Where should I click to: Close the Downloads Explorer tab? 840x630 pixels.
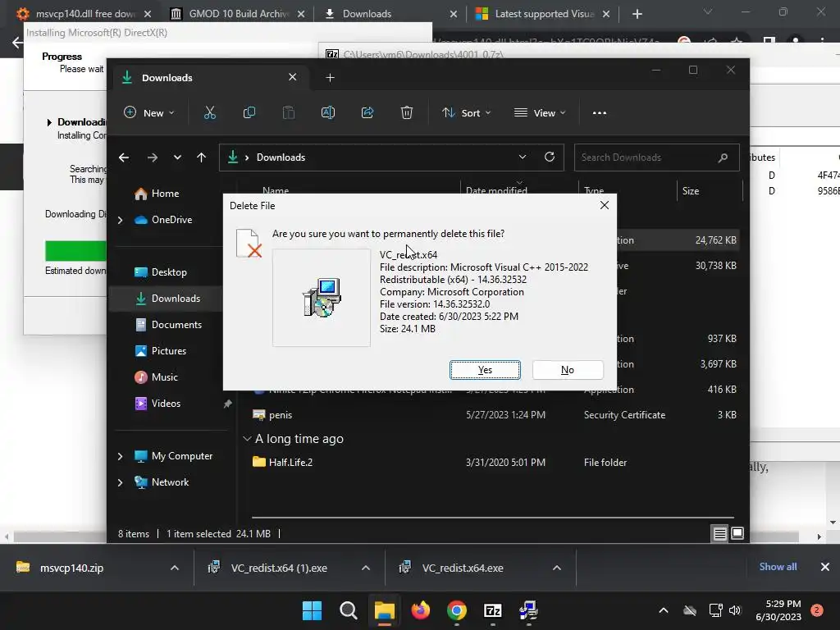pos(293,77)
